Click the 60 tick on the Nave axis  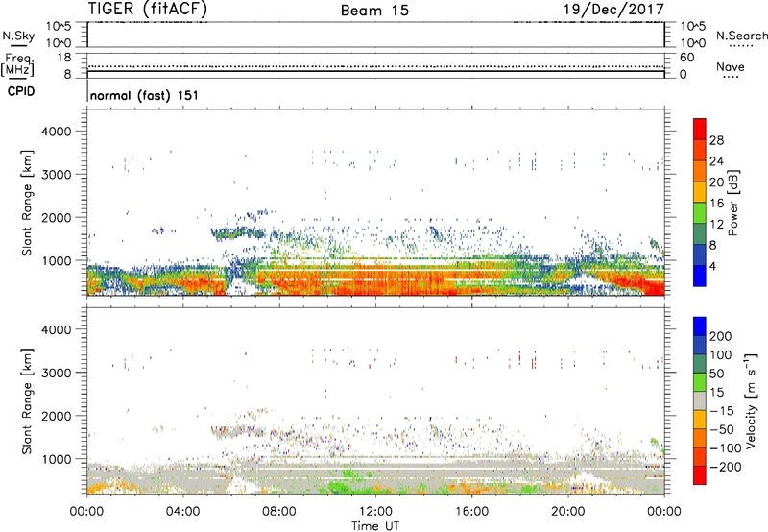tap(687, 58)
